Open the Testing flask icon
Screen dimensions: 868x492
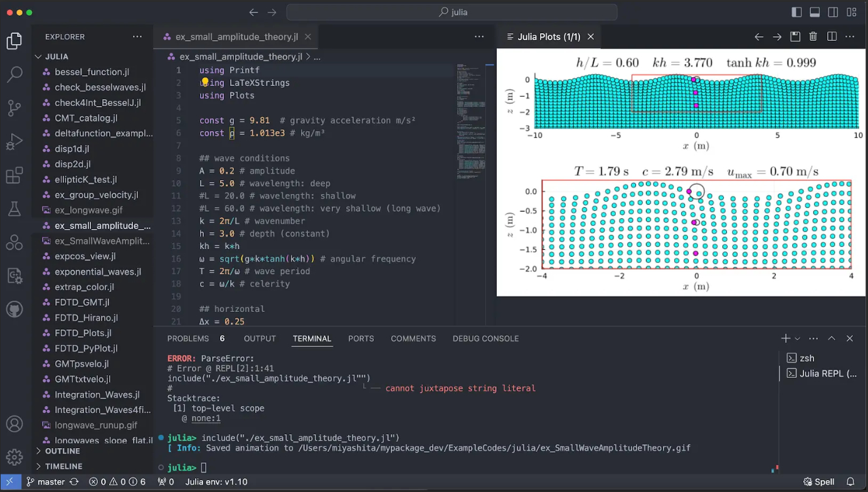[x=14, y=208]
